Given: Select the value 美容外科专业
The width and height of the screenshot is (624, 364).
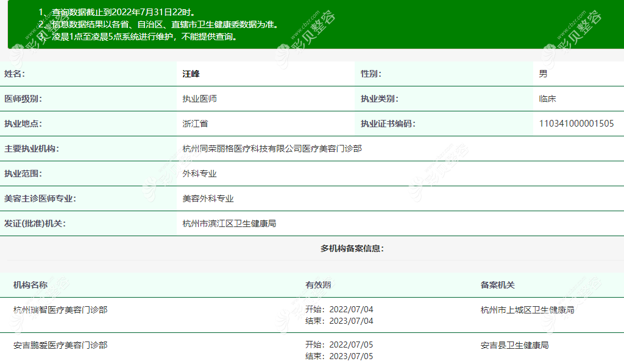Looking at the screenshot, I should pyautogui.click(x=208, y=198).
